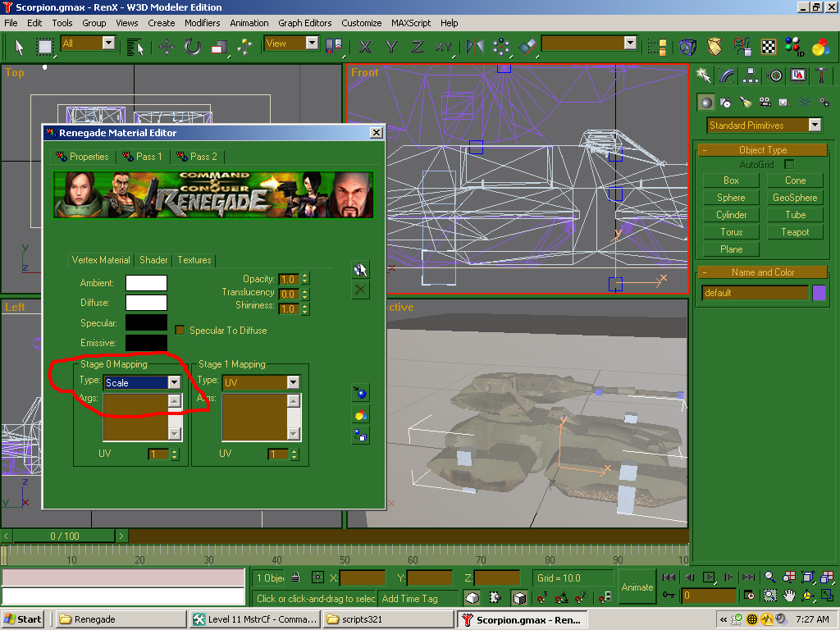This screenshot has width=840, height=630.
Task: Select the Pan hand tool
Action: click(788, 596)
